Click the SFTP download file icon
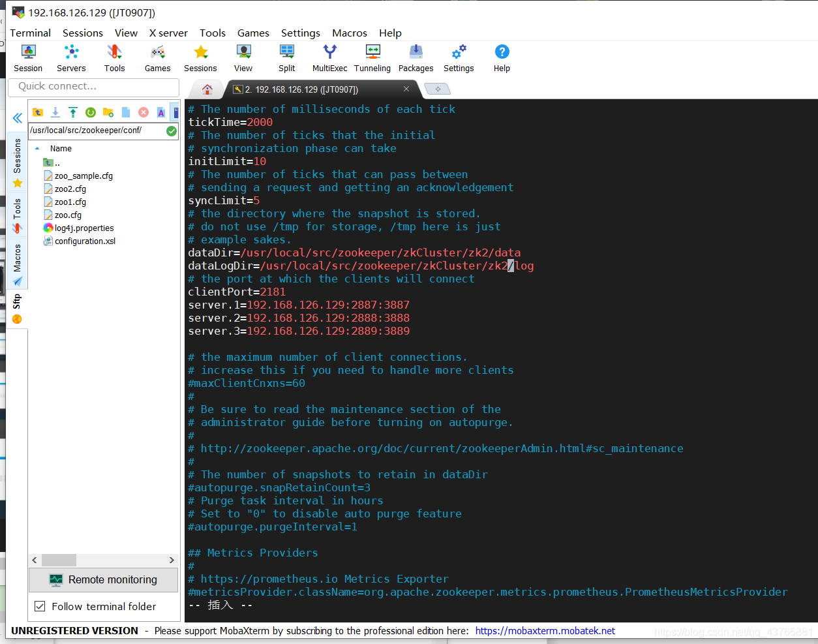Image resolution: width=818 pixels, height=644 pixels. click(55, 112)
